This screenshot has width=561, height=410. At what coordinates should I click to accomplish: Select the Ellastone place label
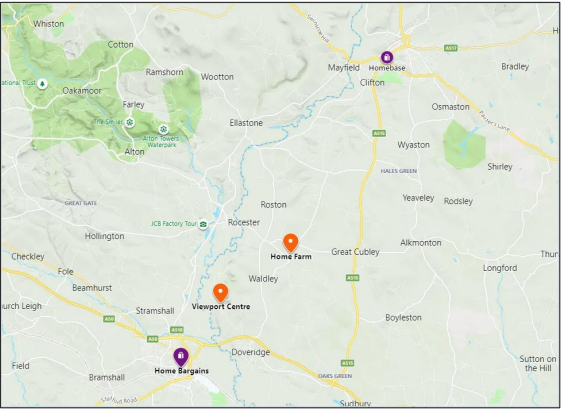[x=246, y=123]
